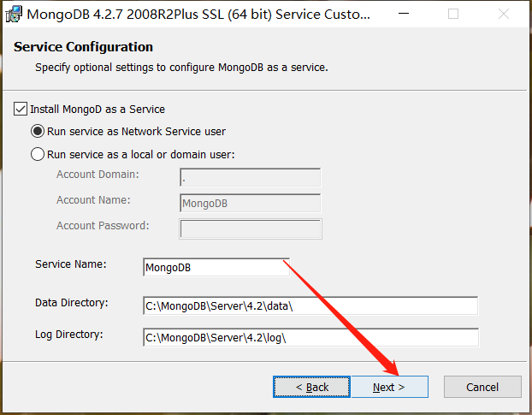The image size is (532, 415).
Task: Toggle Install MongoD as a Service checkbox
Action: (21, 110)
